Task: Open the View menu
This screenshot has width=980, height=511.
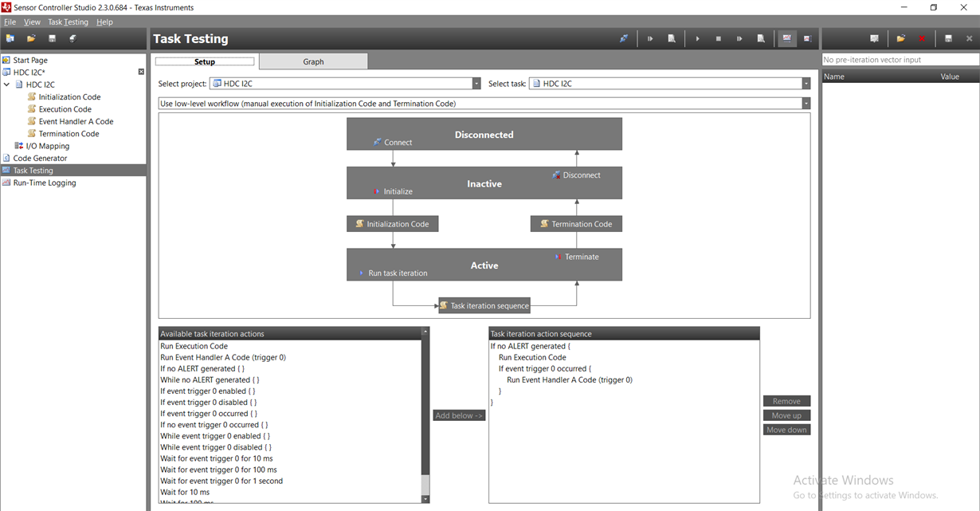Action: [32, 22]
